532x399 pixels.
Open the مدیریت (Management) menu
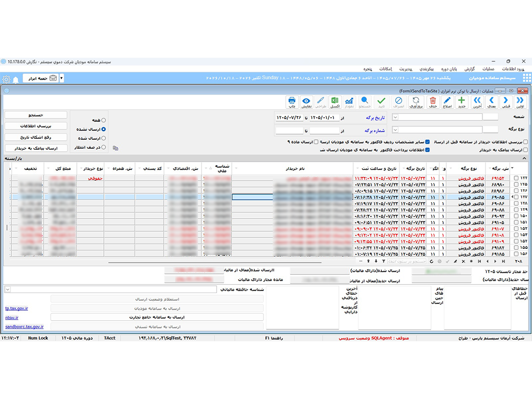click(x=406, y=69)
